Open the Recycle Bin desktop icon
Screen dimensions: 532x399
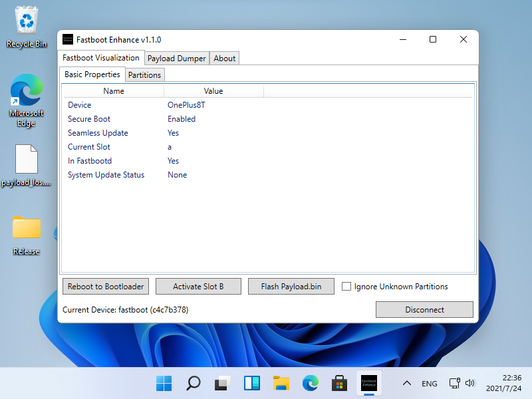(27, 27)
